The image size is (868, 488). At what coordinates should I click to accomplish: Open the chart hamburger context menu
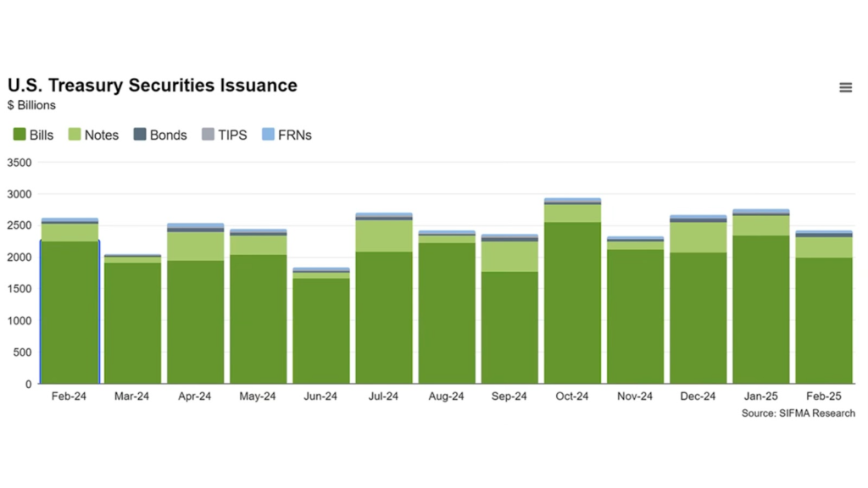[845, 87]
